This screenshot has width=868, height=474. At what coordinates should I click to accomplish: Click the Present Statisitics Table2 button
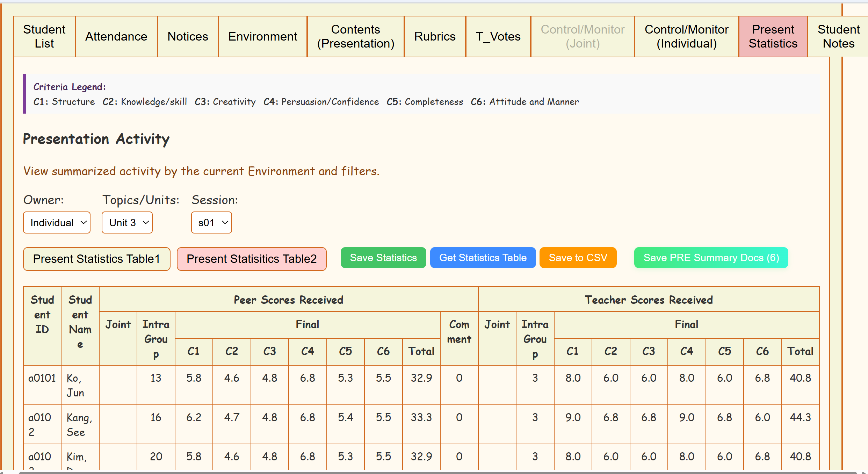click(x=252, y=259)
